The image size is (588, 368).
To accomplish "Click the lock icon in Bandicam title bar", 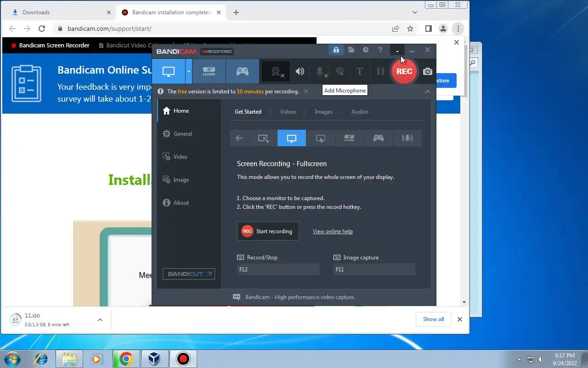I will (336, 50).
